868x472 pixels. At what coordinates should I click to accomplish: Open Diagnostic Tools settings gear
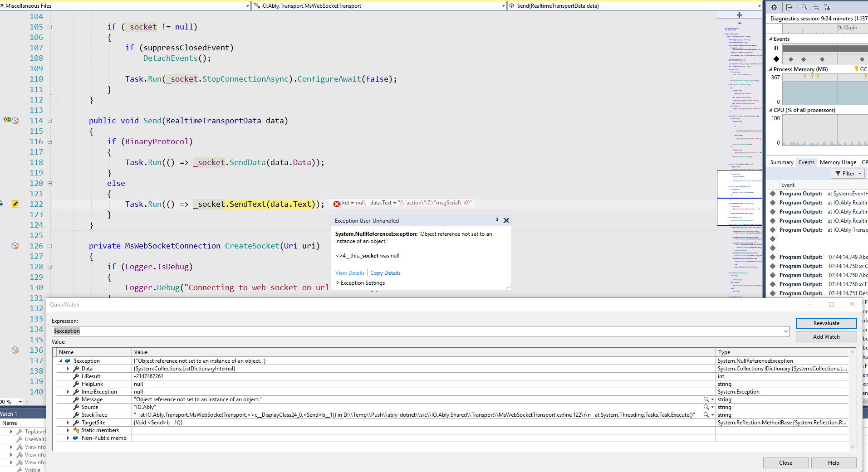[x=774, y=7]
